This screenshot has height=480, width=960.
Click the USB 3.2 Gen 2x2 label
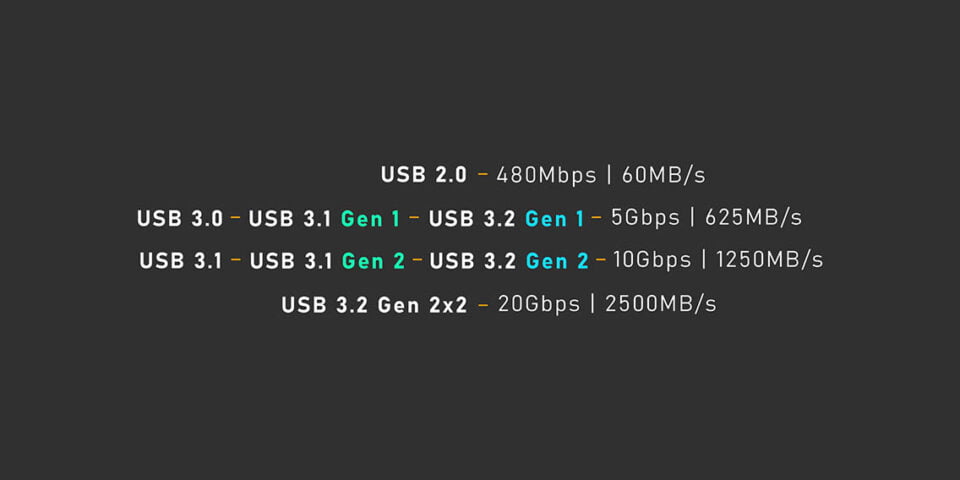click(375, 305)
